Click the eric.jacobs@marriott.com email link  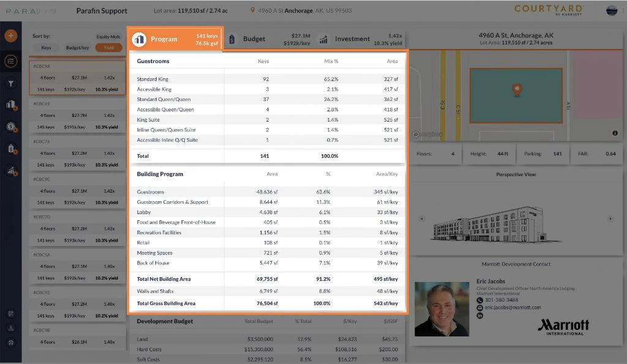(513, 308)
